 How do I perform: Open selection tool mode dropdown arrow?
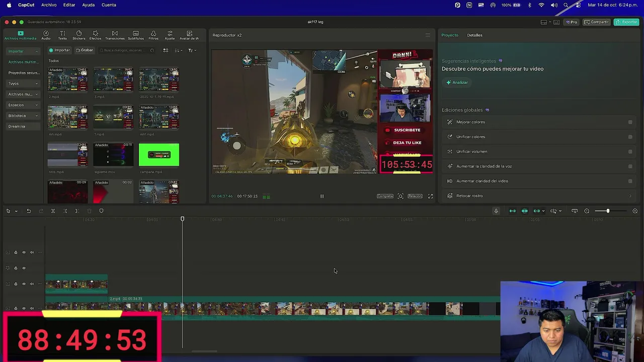16,211
